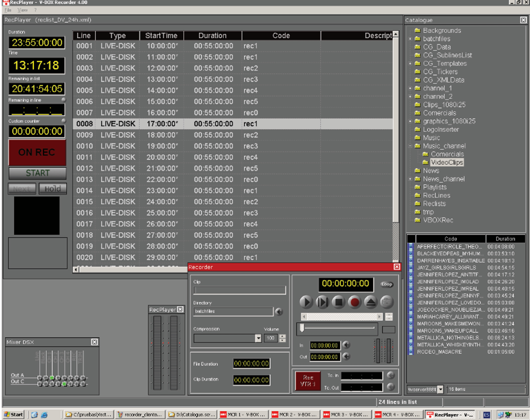Select line 0001 starting at 10:00:00
This screenshot has width=530, height=420.
point(233,46)
